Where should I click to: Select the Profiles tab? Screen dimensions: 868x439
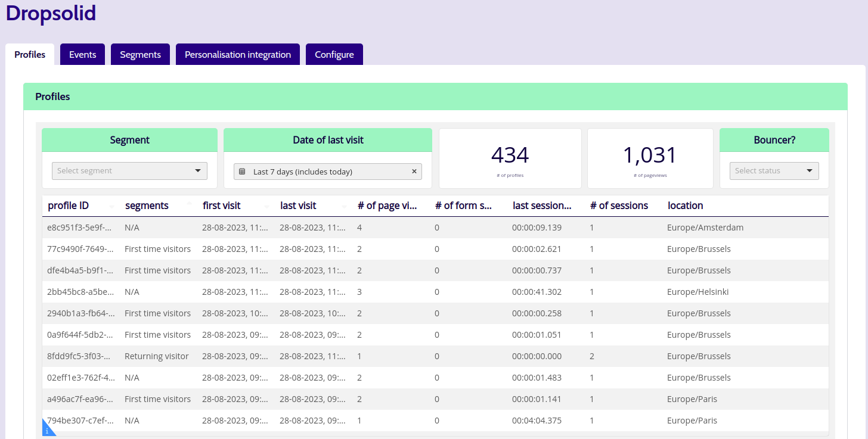tap(30, 54)
